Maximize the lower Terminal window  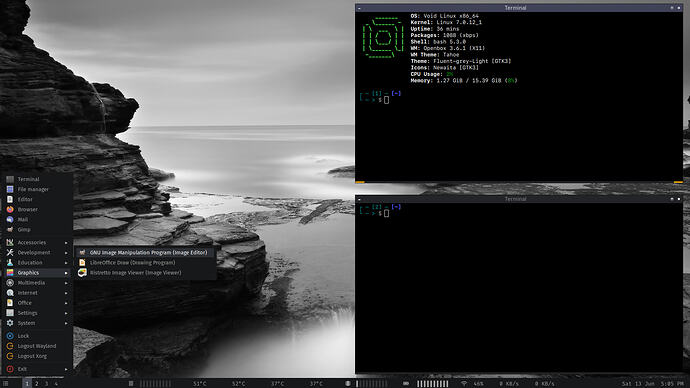click(x=672, y=199)
